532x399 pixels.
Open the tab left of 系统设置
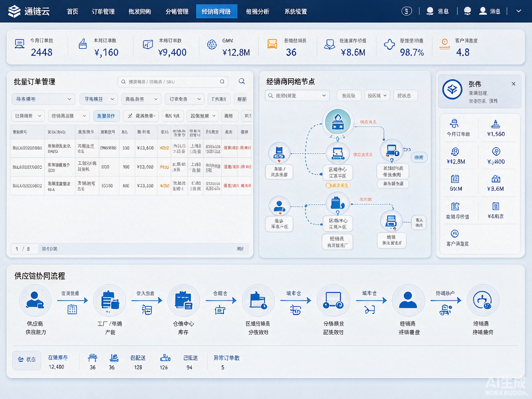tap(258, 11)
